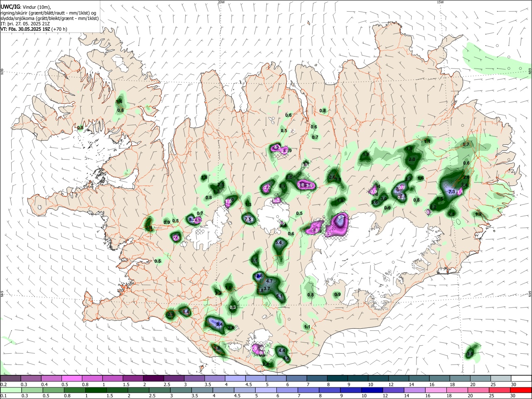The width and height of the screenshot is (532, 399).
Task: Click the 'VT: Fös. 30.05.2025 19Z (+70 h)' line
Action: click(33, 29)
